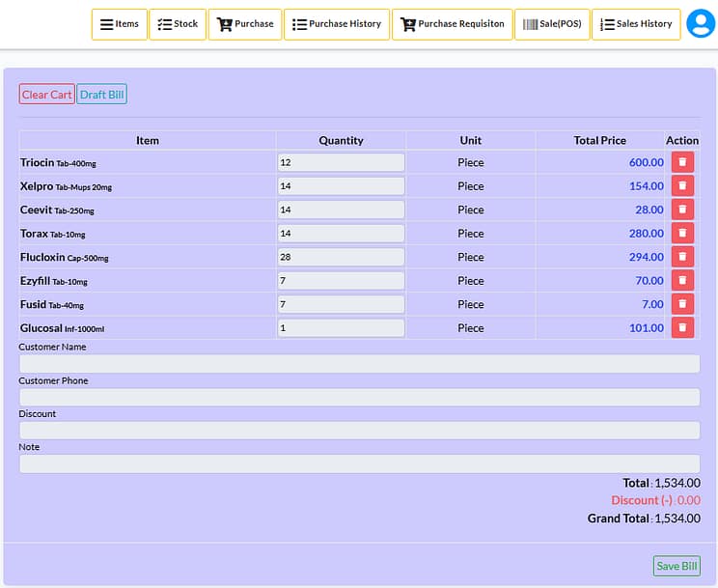Delete the Ezyfill row from cart
718x588 pixels.
pos(682,280)
